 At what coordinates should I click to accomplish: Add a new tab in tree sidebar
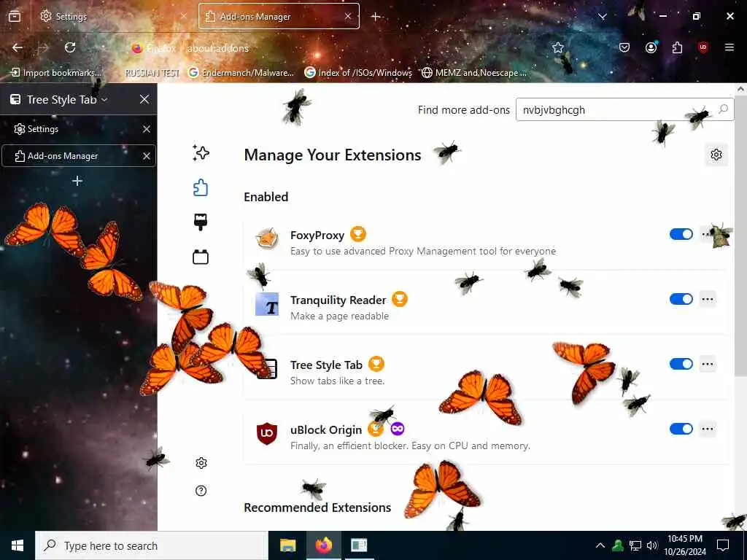[x=77, y=181]
